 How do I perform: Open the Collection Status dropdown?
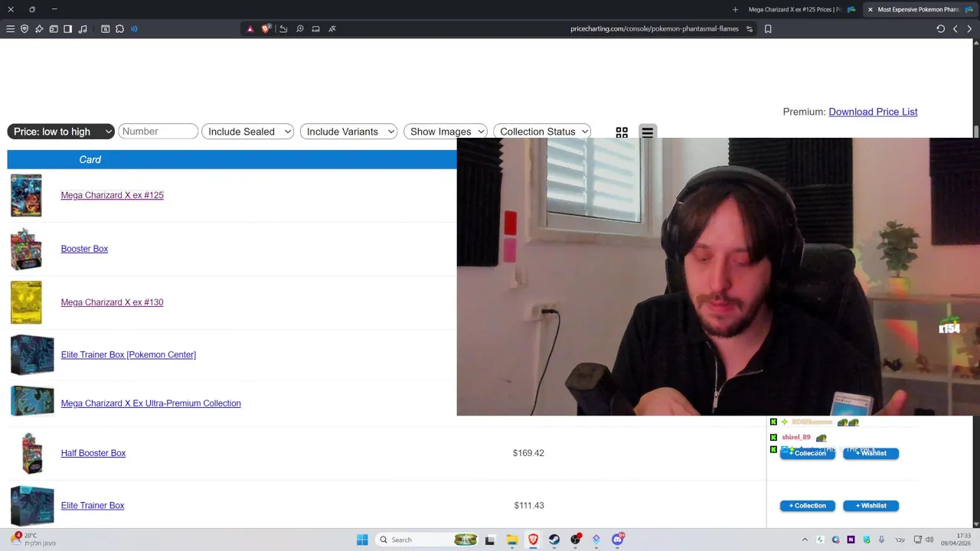tap(542, 132)
